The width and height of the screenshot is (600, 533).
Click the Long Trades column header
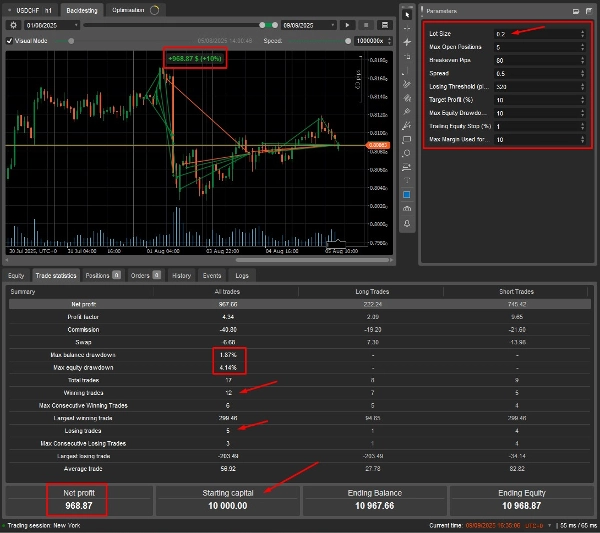(x=372, y=292)
